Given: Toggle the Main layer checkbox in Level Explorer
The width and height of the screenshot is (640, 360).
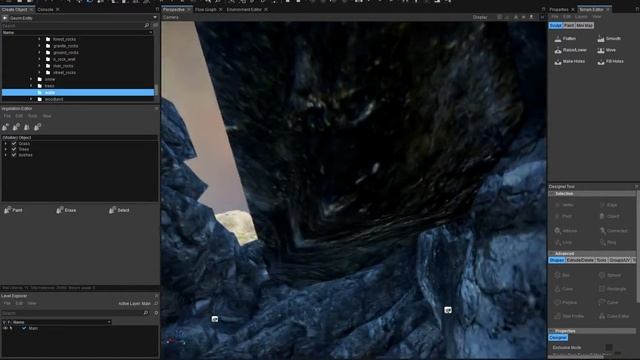Looking at the screenshot, I should tap(24, 328).
